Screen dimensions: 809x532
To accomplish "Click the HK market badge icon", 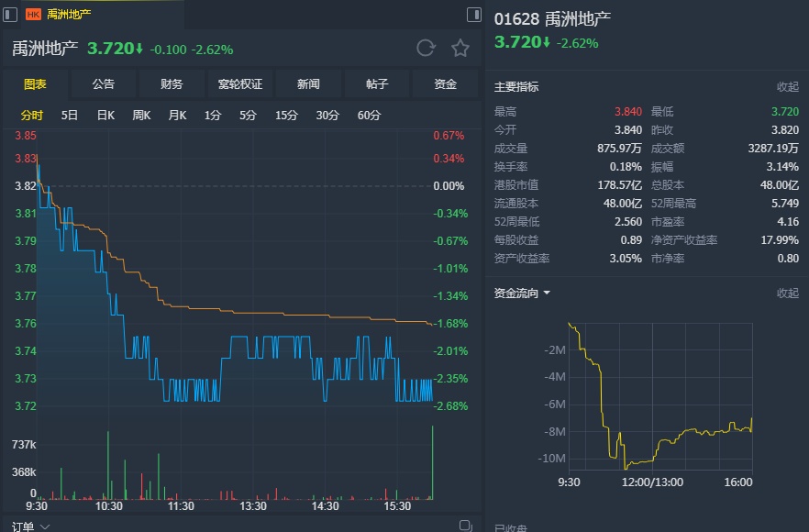I will coord(33,15).
